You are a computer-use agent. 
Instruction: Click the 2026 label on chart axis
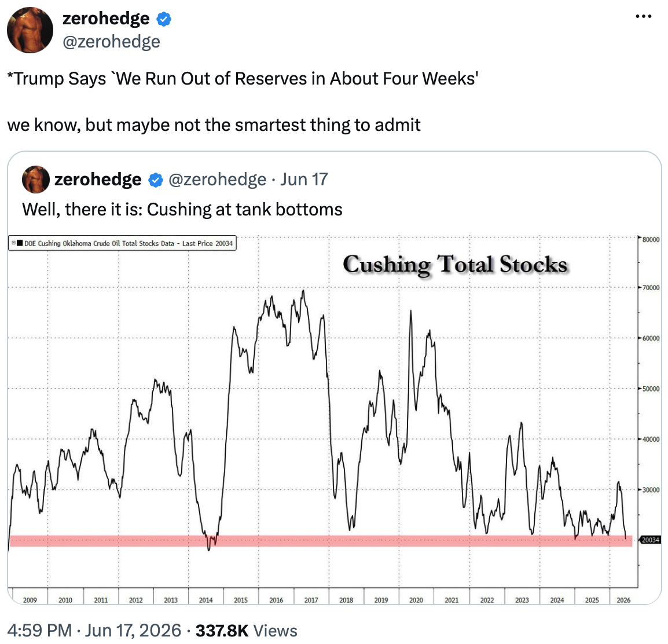tap(623, 600)
